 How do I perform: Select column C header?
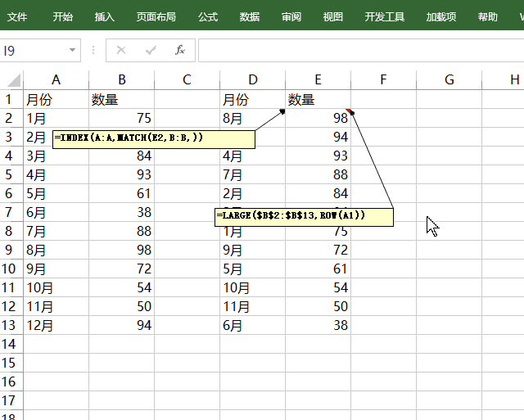pyautogui.click(x=187, y=80)
